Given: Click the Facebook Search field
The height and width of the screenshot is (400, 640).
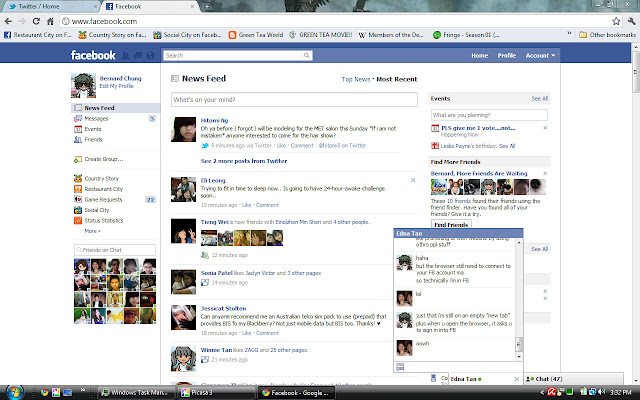Looking at the screenshot, I should (x=233, y=56).
